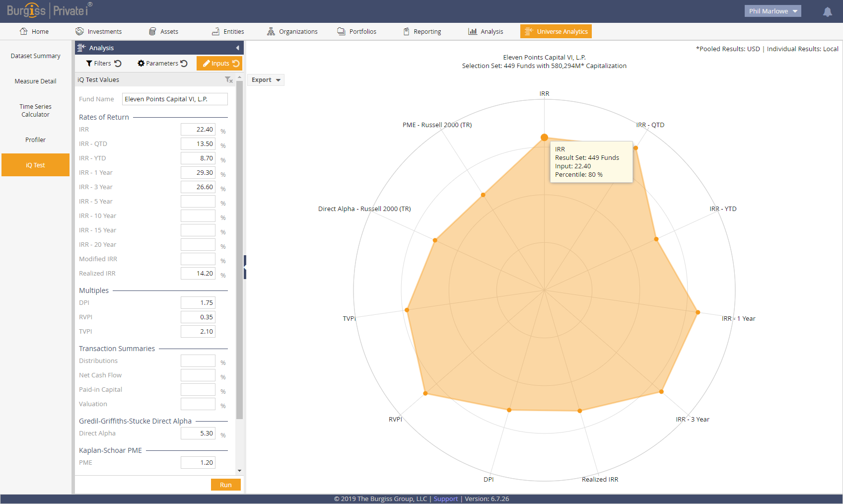This screenshot has height=504, width=843.
Task: Reset inputs with the undo arrow
Action: coord(236,64)
